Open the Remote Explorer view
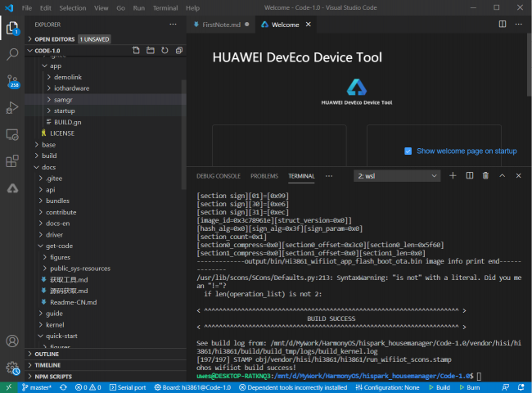 click(12, 135)
